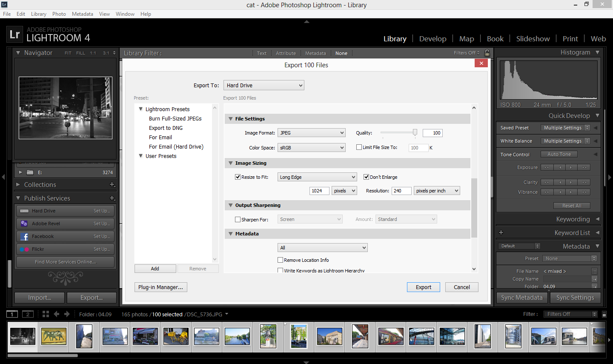Open File Name metadata edit icon
613x364 pixels.
[x=594, y=271]
